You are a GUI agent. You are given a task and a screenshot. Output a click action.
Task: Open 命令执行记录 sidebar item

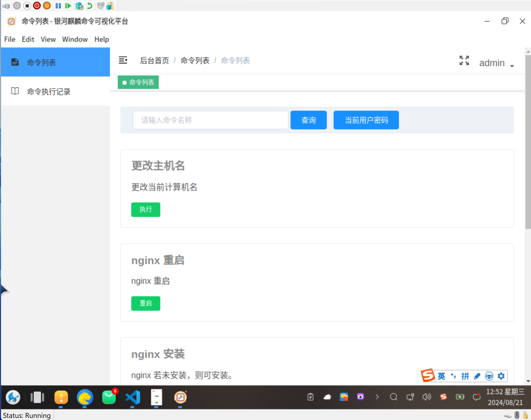[49, 91]
